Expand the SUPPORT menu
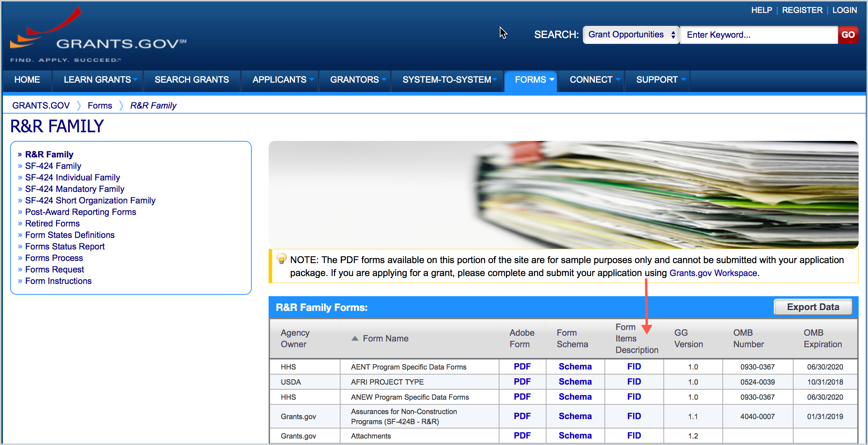The image size is (868, 445). pos(658,79)
